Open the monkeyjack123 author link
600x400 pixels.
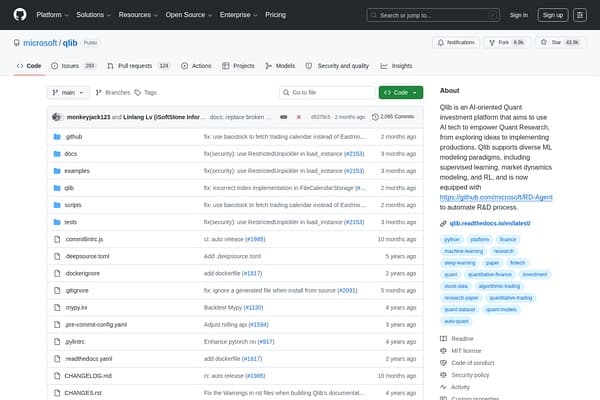88,117
